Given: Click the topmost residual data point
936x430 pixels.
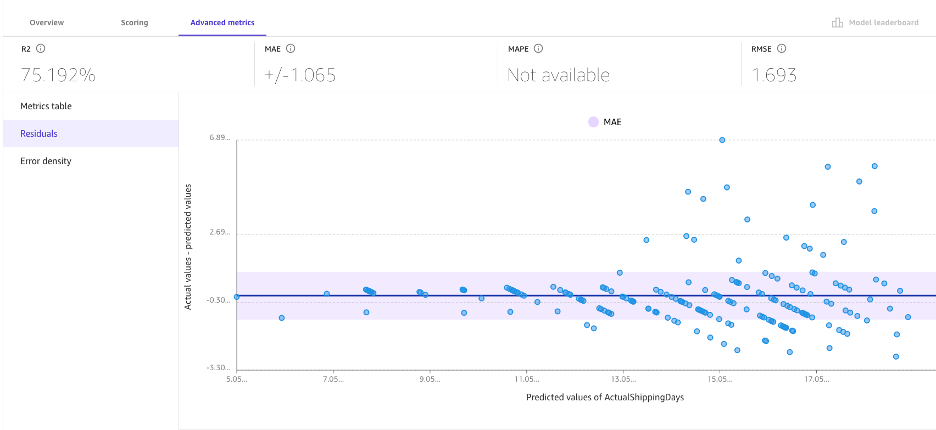Looking at the screenshot, I should [x=722, y=140].
